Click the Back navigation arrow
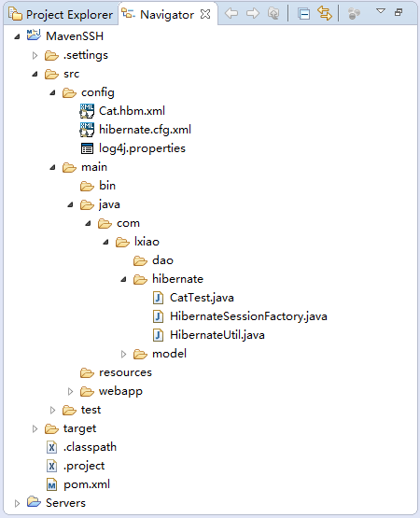The width and height of the screenshot is (420, 518). (231, 14)
